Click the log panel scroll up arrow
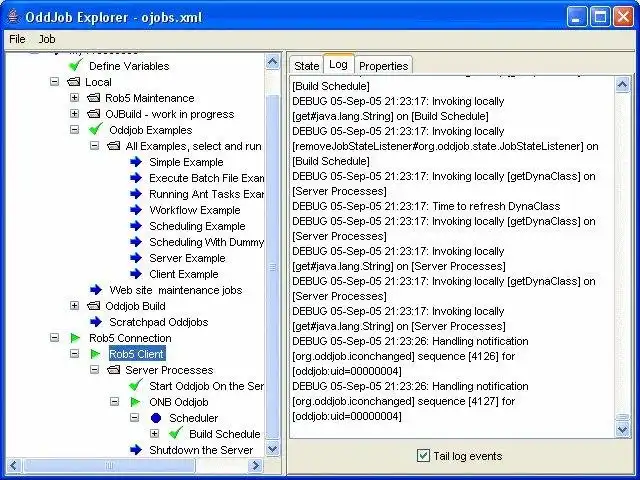 (x=622, y=85)
